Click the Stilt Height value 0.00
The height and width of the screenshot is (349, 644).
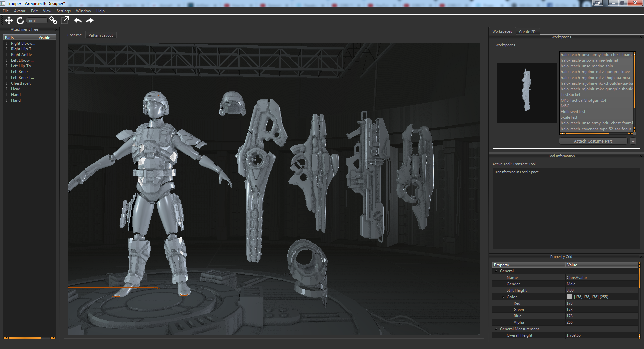602,290
